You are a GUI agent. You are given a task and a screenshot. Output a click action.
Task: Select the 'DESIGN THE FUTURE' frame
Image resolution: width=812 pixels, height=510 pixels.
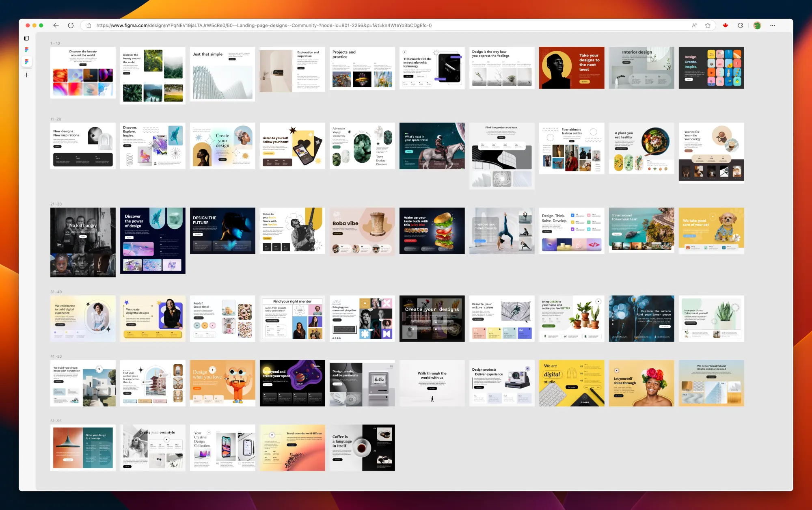click(222, 231)
